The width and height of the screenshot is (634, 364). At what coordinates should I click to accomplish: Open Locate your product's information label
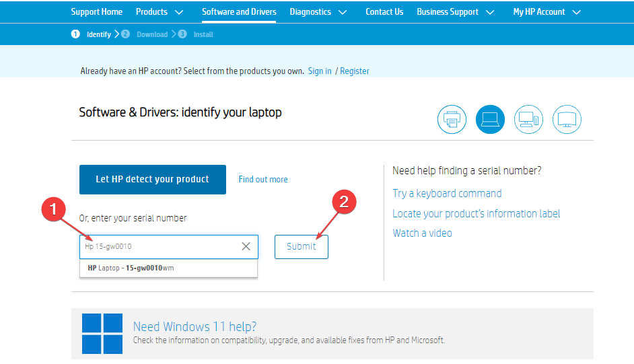point(476,213)
